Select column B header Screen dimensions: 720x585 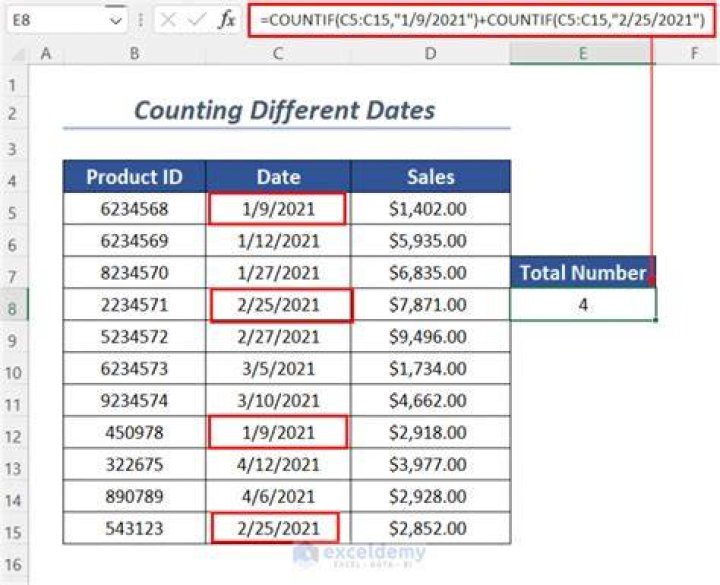click(x=134, y=54)
